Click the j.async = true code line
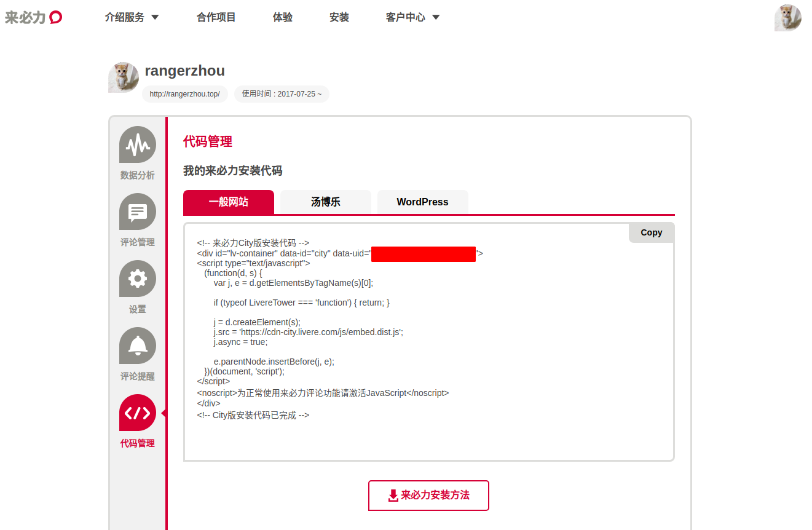This screenshot has width=812, height=530. click(x=241, y=342)
